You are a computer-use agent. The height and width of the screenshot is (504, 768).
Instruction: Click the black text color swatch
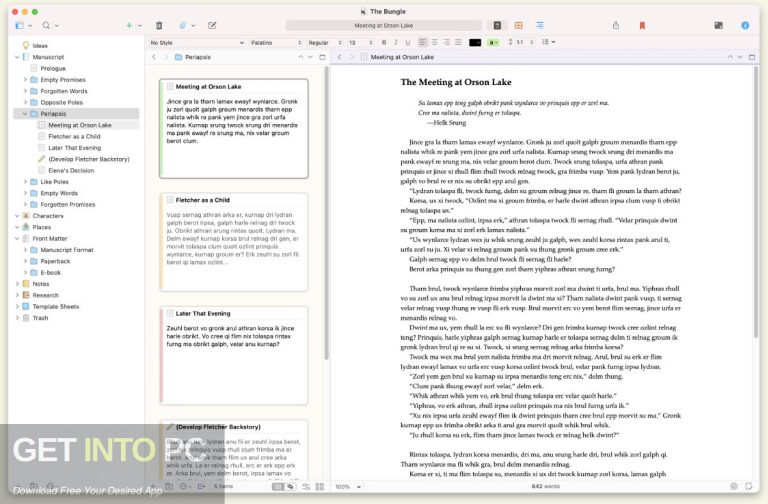click(475, 43)
